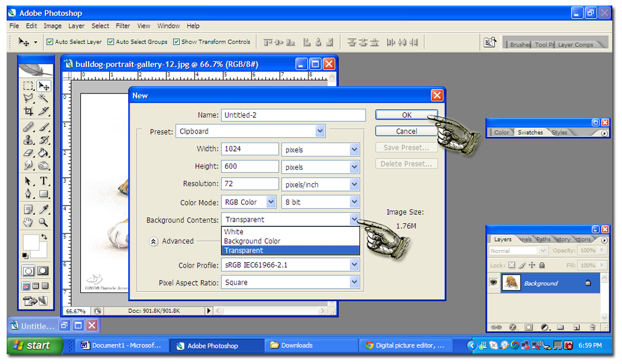Select the Rectangular Marquee tool
This screenshot has width=622, height=364.
(28, 86)
